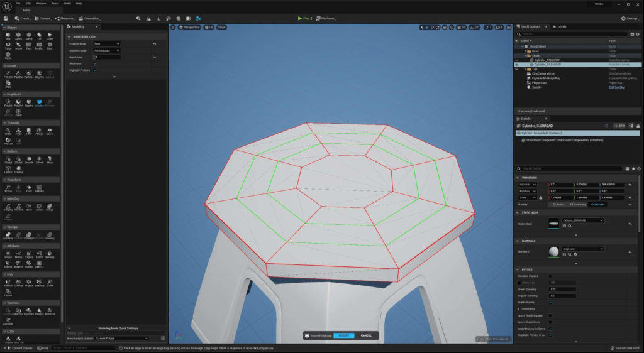Select the Torus shape tool
The image size is (644, 353).
tap(8, 45)
